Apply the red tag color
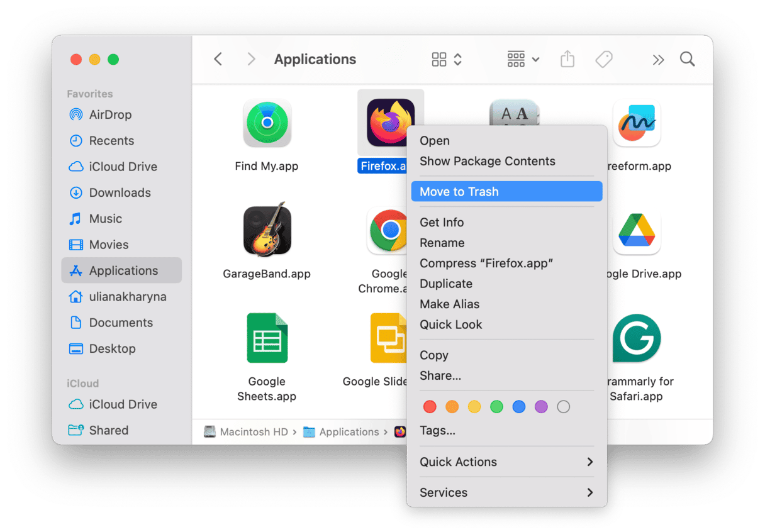 point(430,407)
